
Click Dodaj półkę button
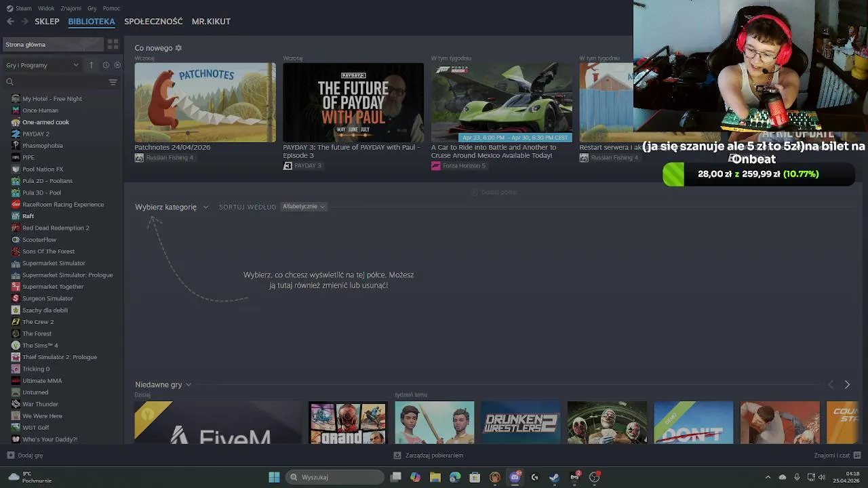(494, 192)
